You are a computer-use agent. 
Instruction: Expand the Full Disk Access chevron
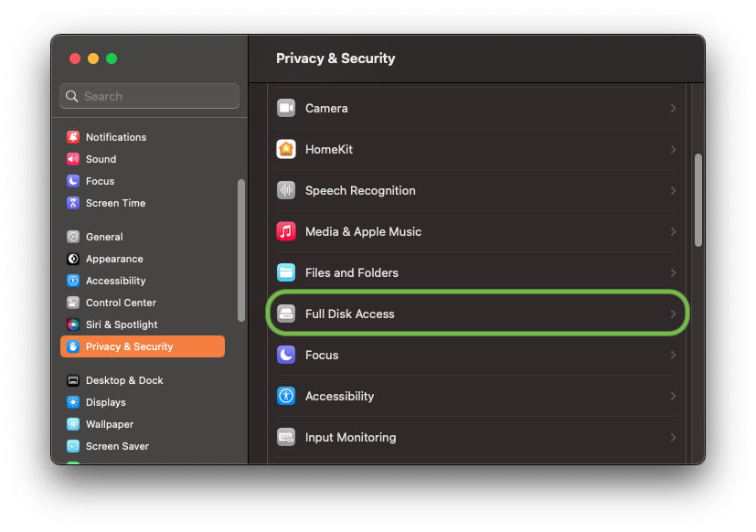673,314
